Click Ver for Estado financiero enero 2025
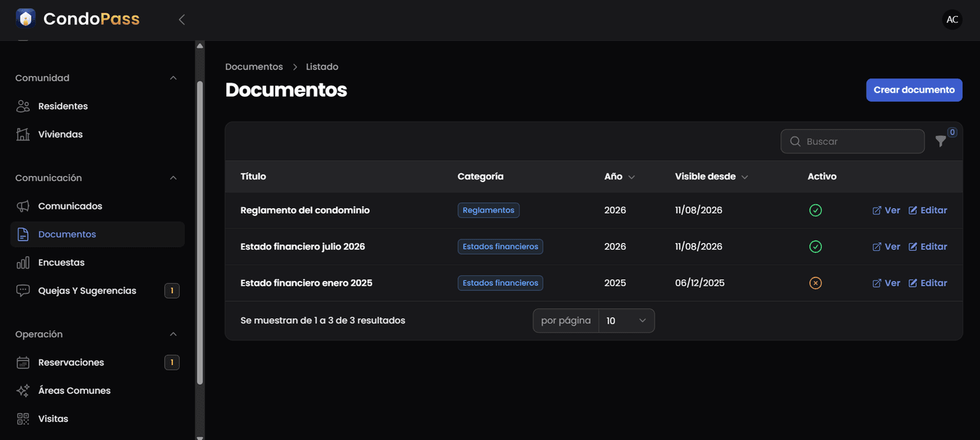 click(x=886, y=283)
